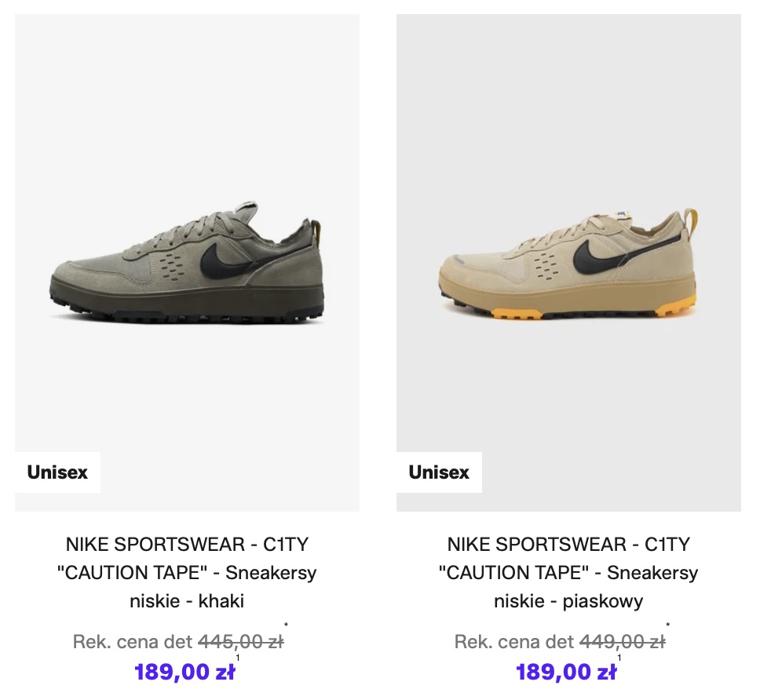Click footnote marker 1 above piaskowy sale price
Viewport: 760px width, 700px height.
pyautogui.click(x=619, y=658)
